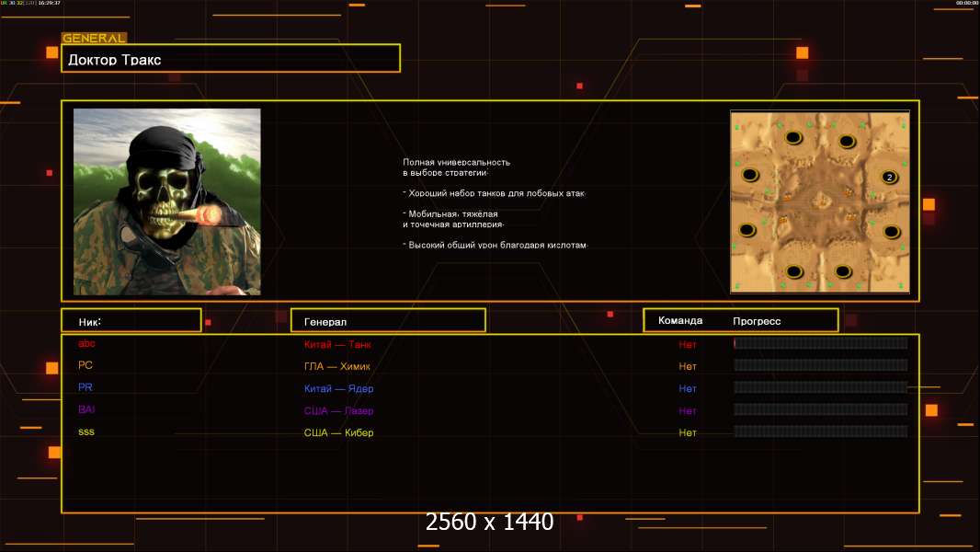The height and width of the screenshot is (552, 980).
Task: Click the loading progress bar for player abc
Action: point(820,344)
